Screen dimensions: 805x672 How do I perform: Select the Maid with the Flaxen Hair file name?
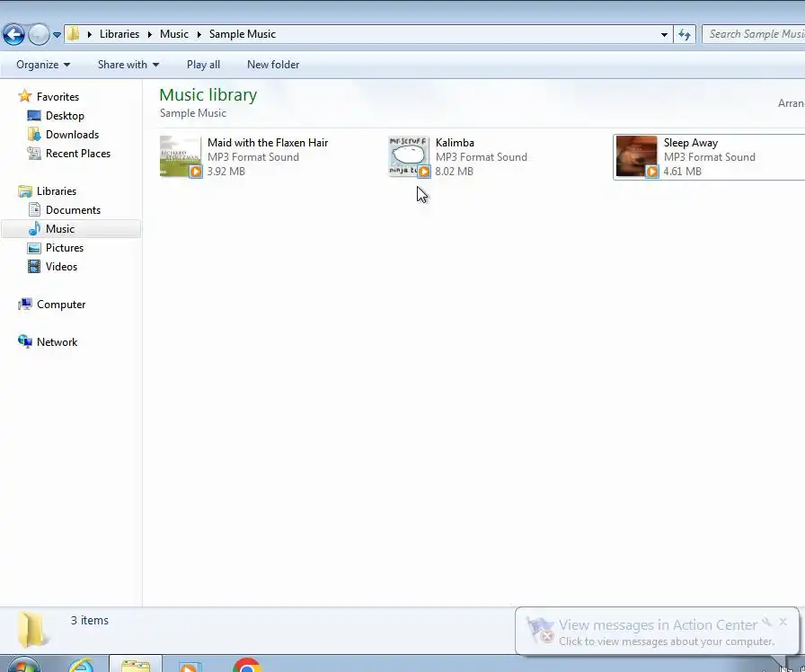tap(268, 143)
